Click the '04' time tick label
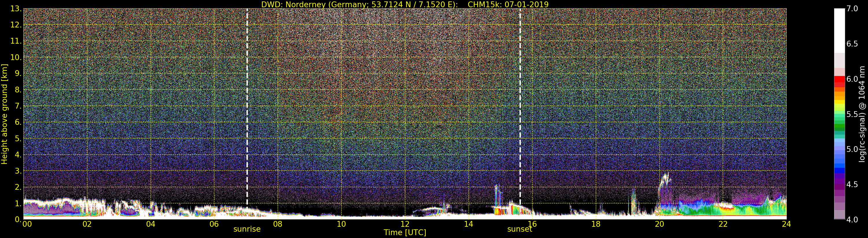 click(x=151, y=224)
